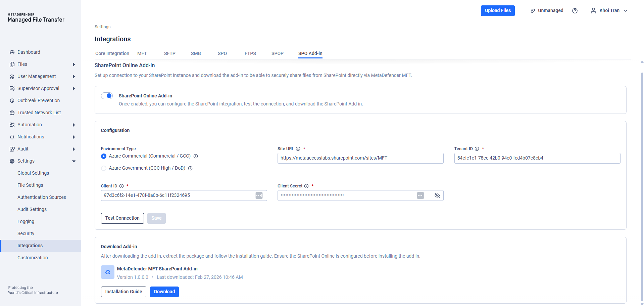Open the Khoi Tran account dropdown chevron
This screenshot has height=306, width=644.
pos(626,11)
